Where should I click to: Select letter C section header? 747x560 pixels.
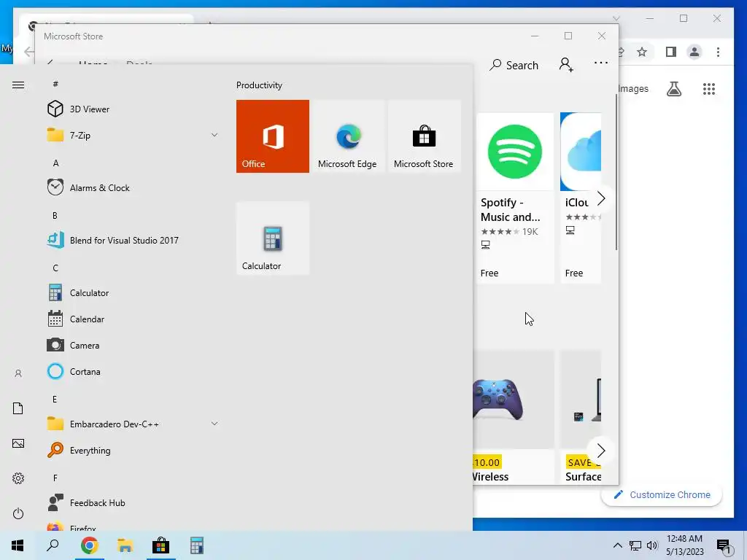pyautogui.click(x=55, y=268)
